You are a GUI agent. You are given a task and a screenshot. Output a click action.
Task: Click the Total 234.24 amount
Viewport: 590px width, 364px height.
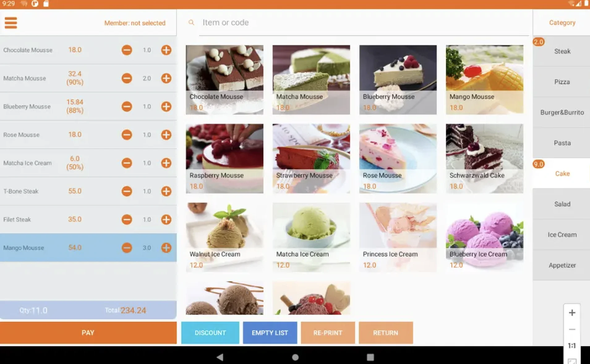coord(133,310)
